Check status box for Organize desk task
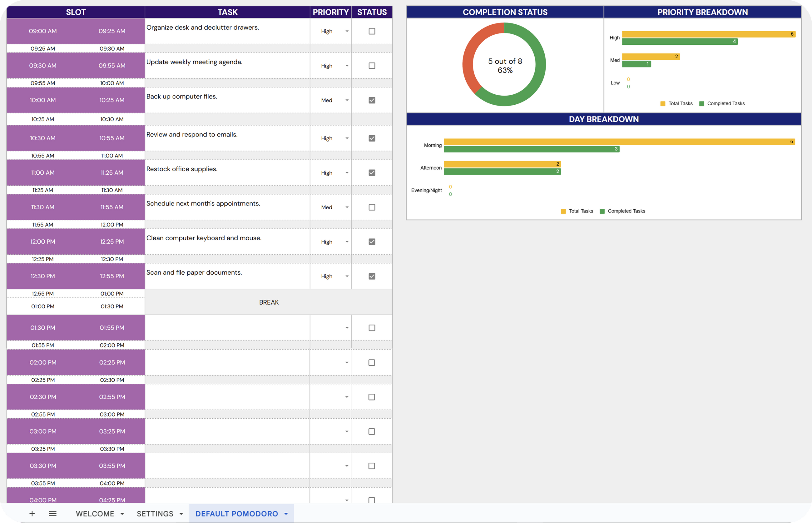Viewport: 812px width, 523px height. click(x=372, y=31)
